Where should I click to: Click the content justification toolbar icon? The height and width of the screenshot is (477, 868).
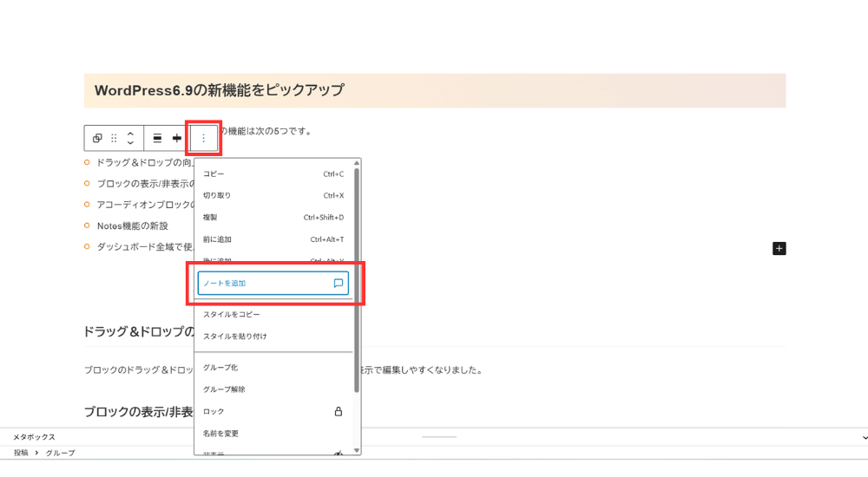[177, 138]
